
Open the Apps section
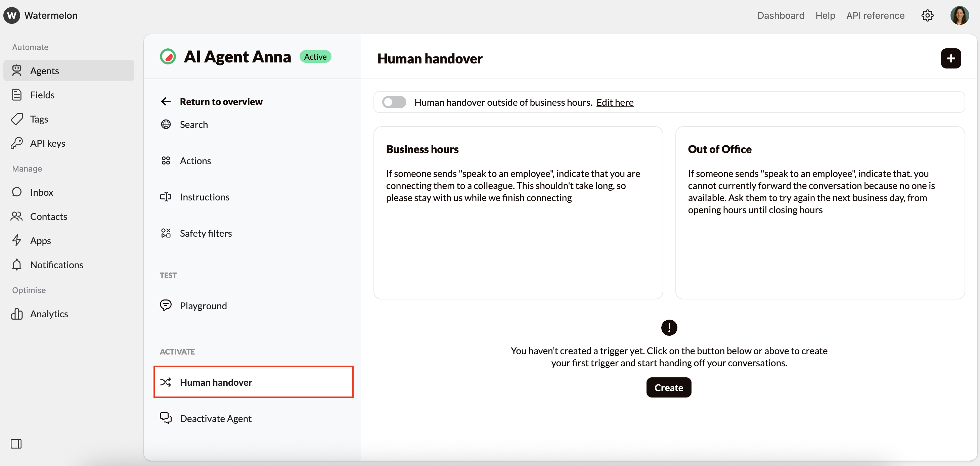click(x=41, y=240)
